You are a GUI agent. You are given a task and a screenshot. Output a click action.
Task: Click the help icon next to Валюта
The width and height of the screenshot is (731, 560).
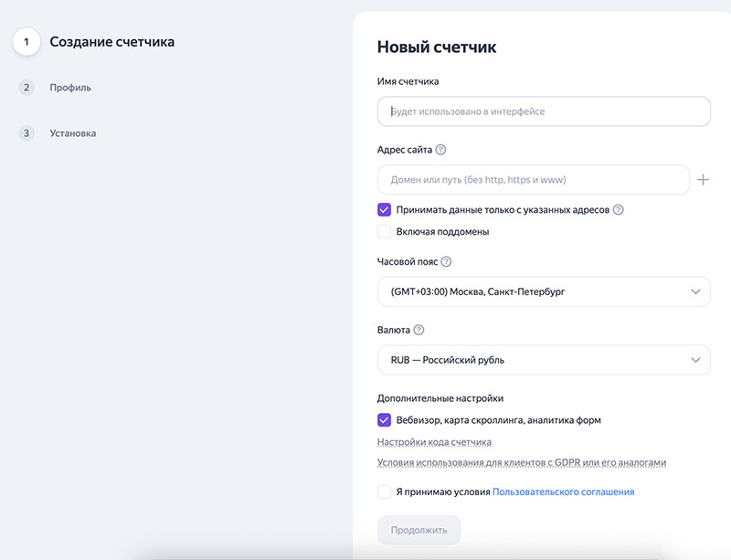click(419, 330)
